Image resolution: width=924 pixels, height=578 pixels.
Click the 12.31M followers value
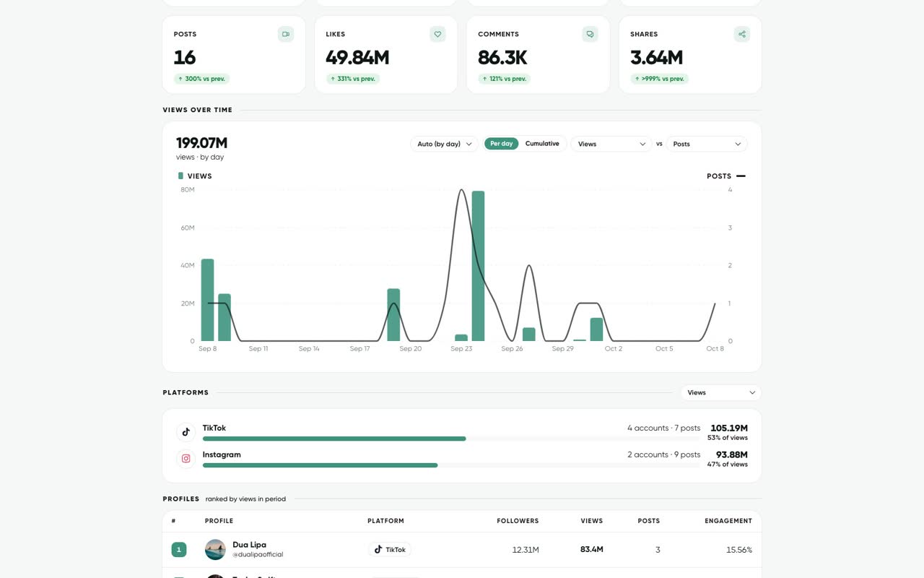pyautogui.click(x=526, y=550)
